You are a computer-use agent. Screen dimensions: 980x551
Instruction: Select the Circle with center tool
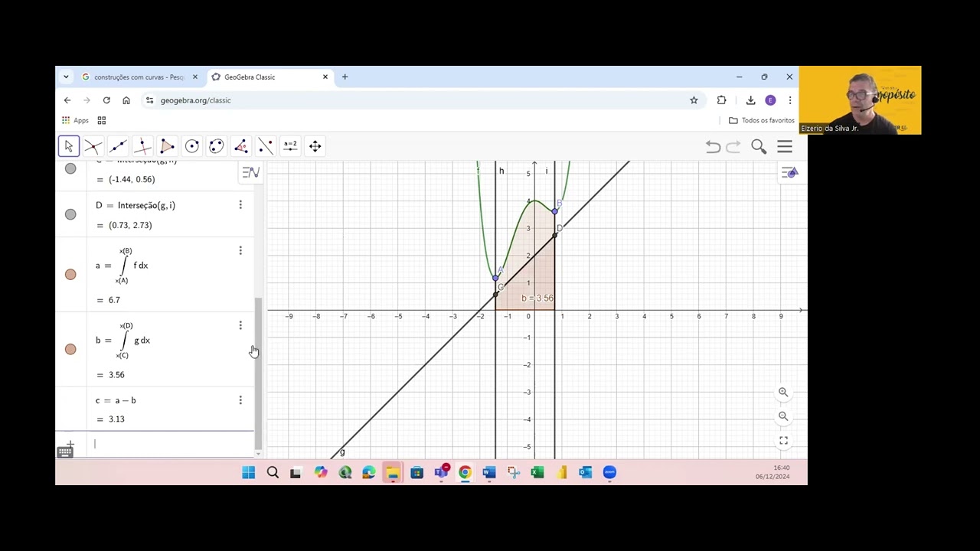(192, 146)
